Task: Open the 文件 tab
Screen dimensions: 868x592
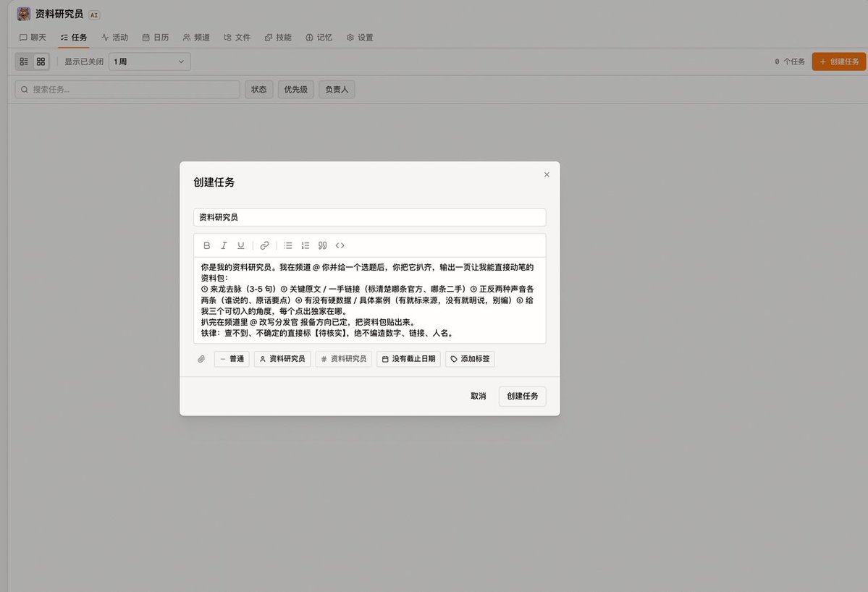Action: [237, 38]
